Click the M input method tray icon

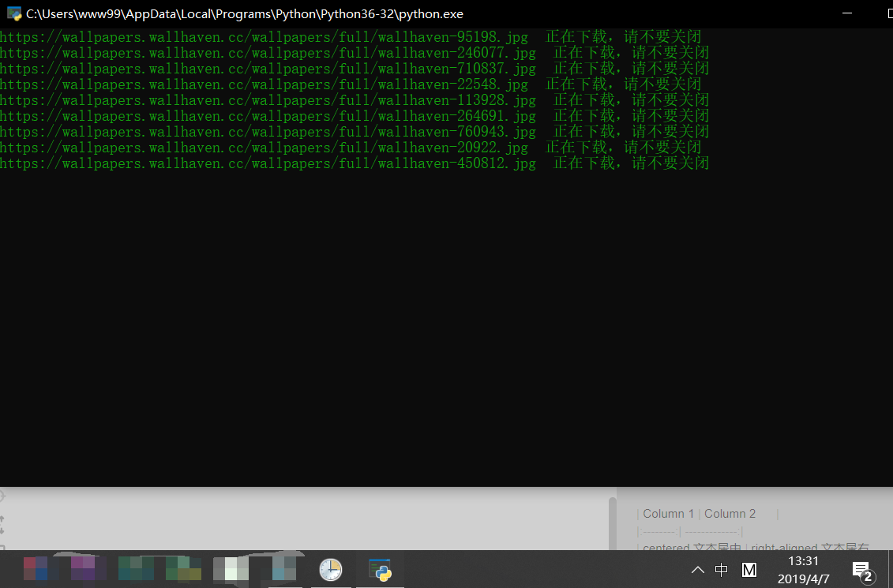point(749,570)
